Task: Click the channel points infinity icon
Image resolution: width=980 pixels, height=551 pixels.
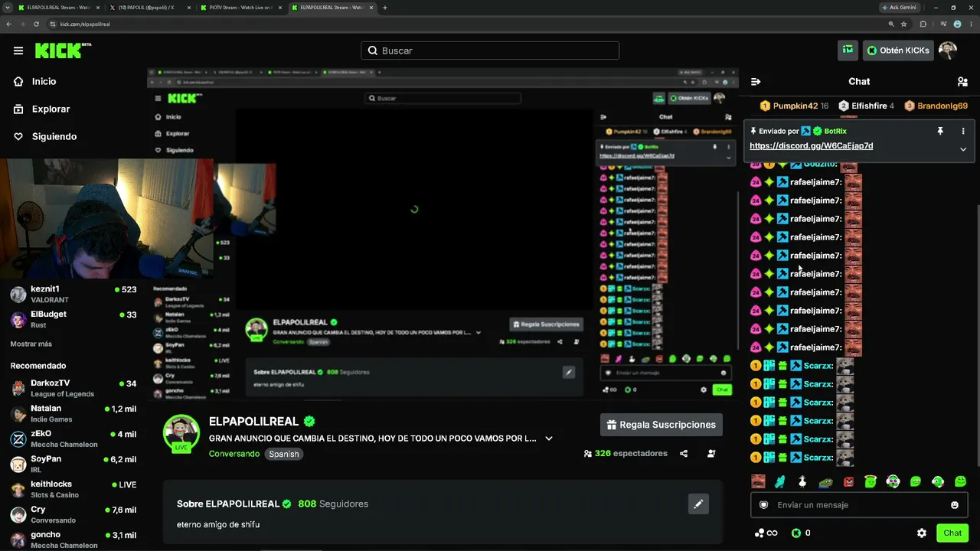Action: pos(766,533)
